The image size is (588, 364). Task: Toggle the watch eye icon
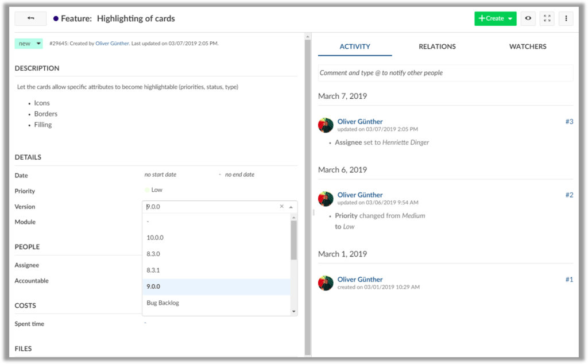pyautogui.click(x=528, y=18)
